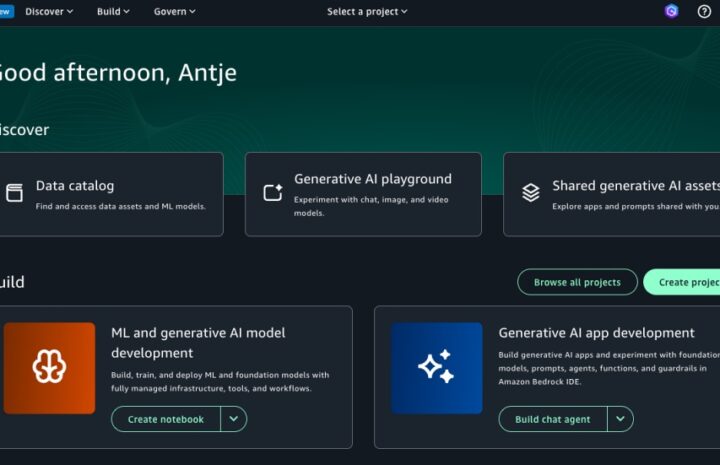720x465 pixels.
Task: Click the Build chat agent button
Action: point(553,419)
